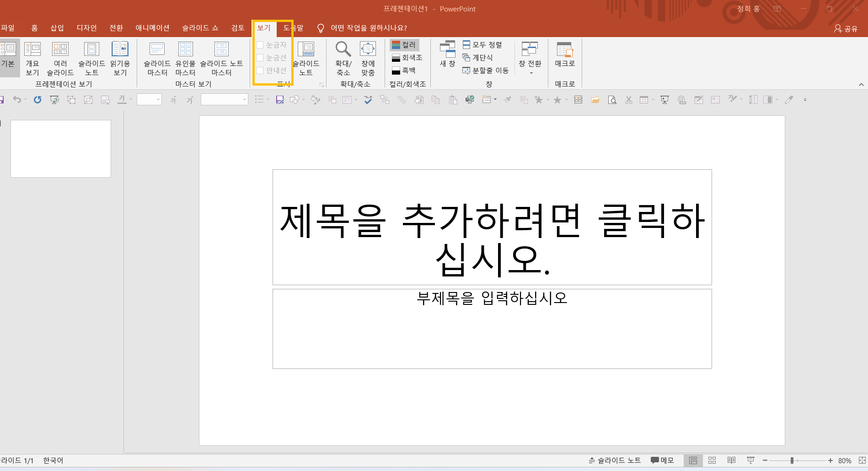Click the print preview magnifier icon
The width and height of the screenshot is (868, 471).
612,100
